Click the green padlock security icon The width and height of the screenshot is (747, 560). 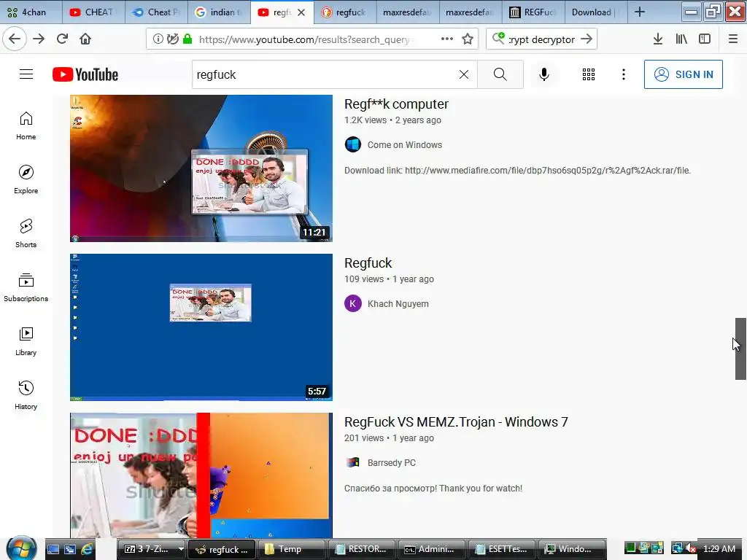(187, 39)
